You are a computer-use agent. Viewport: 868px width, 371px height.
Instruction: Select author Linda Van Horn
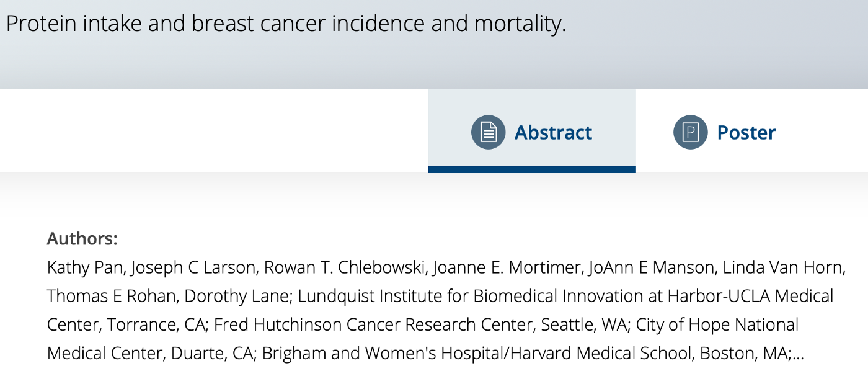(x=782, y=267)
